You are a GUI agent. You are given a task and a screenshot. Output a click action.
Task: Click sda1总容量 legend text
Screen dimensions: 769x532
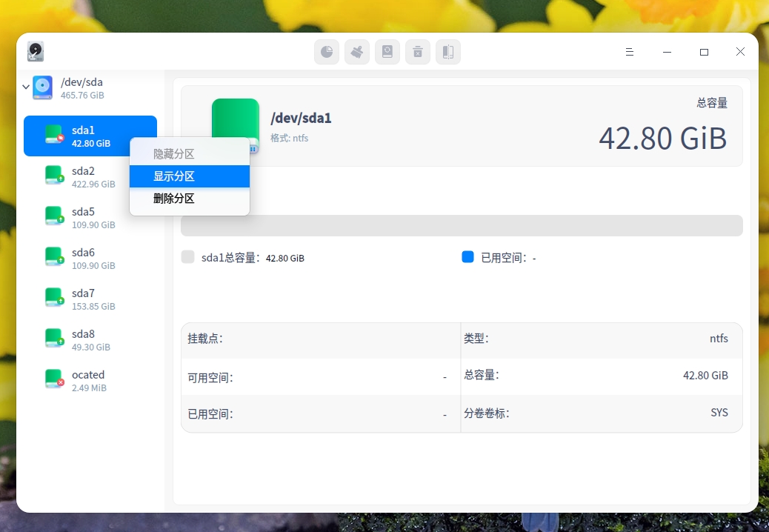coord(253,258)
